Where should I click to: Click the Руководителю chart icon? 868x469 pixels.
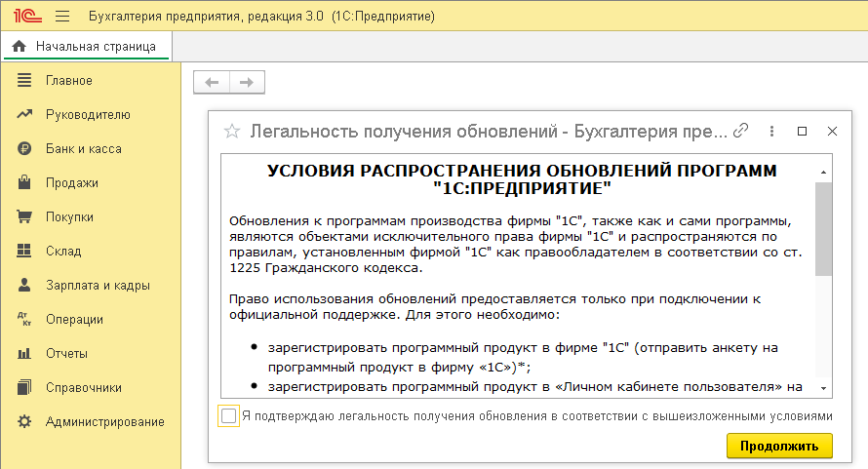tap(24, 114)
